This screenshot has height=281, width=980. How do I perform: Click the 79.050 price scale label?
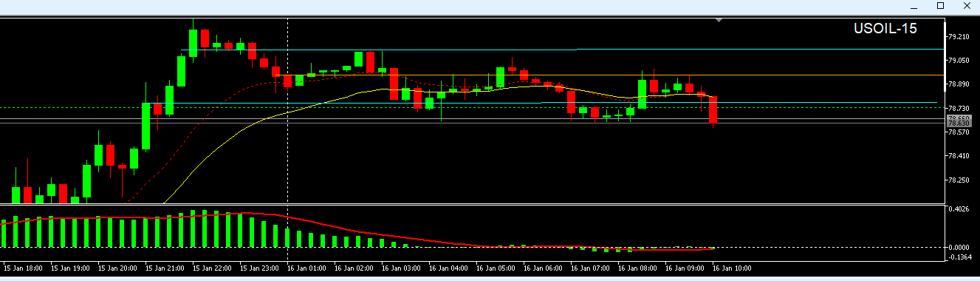(959, 60)
